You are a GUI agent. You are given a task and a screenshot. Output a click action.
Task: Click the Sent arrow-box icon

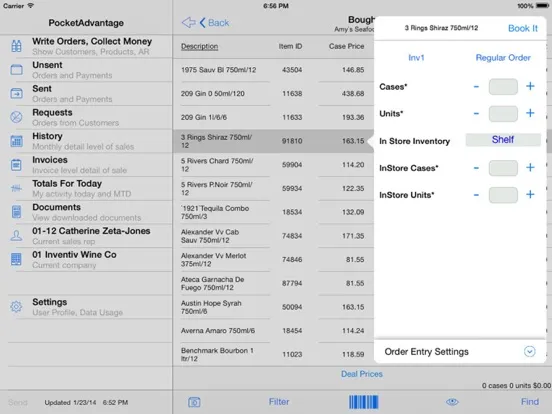point(16,93)
